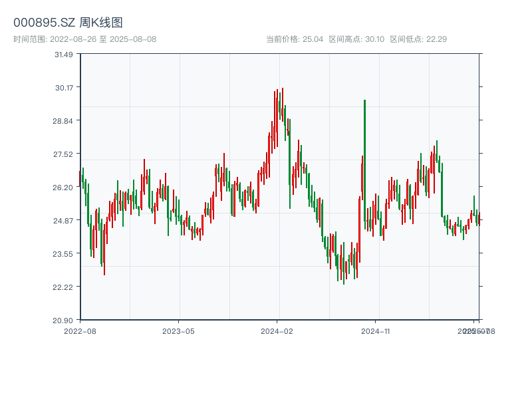Click the x-axis label 2024-02
This screenshot has height=399, width=532.
pos(277,331)
